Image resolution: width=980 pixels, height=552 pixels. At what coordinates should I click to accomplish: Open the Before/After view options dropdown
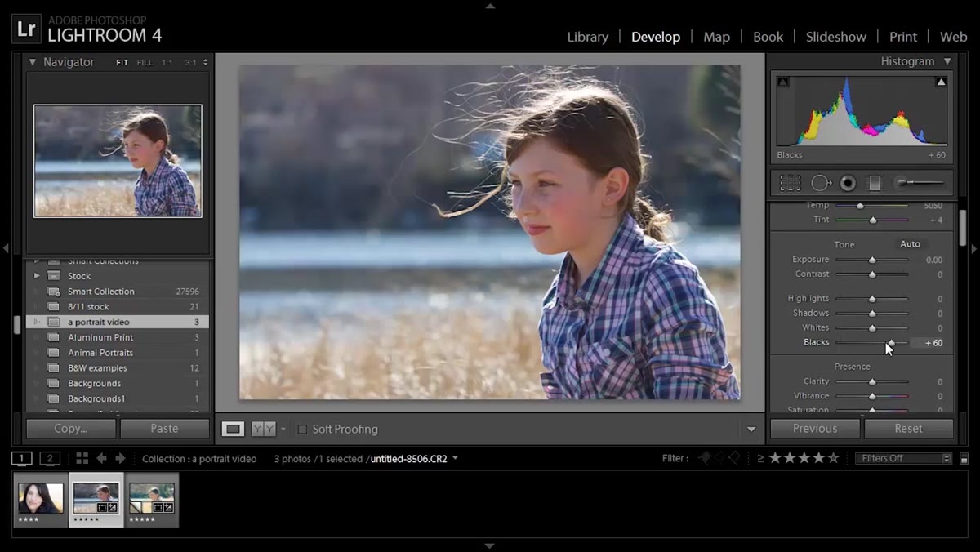click(x=283, y=429)
